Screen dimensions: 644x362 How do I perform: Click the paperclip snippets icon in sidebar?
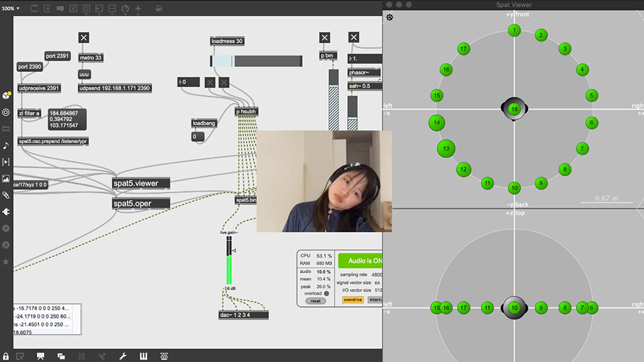[x=6, y=196]
